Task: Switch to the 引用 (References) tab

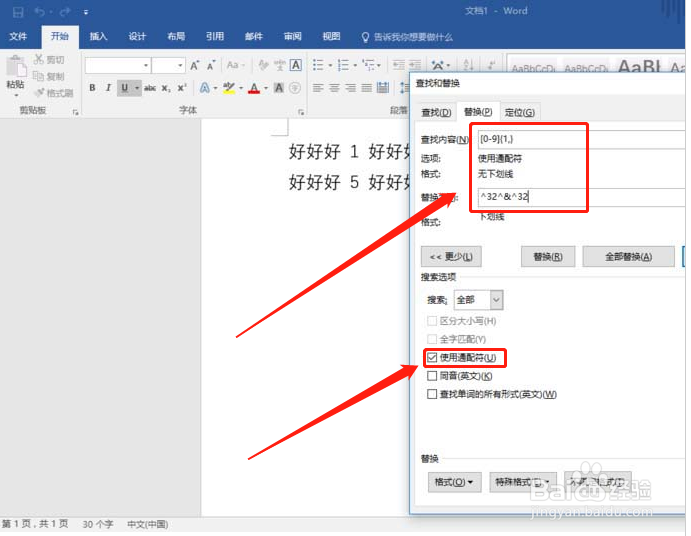Action: tap(215, 36)
